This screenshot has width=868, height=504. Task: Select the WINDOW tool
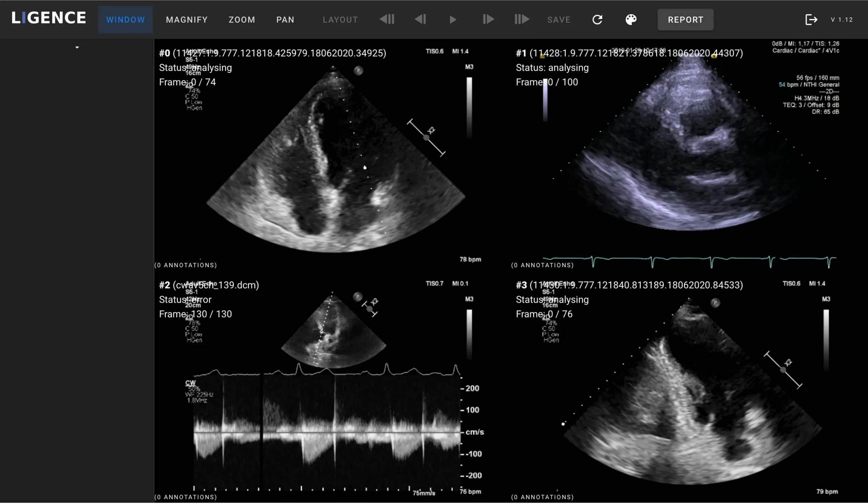click(x=125, y=20)
